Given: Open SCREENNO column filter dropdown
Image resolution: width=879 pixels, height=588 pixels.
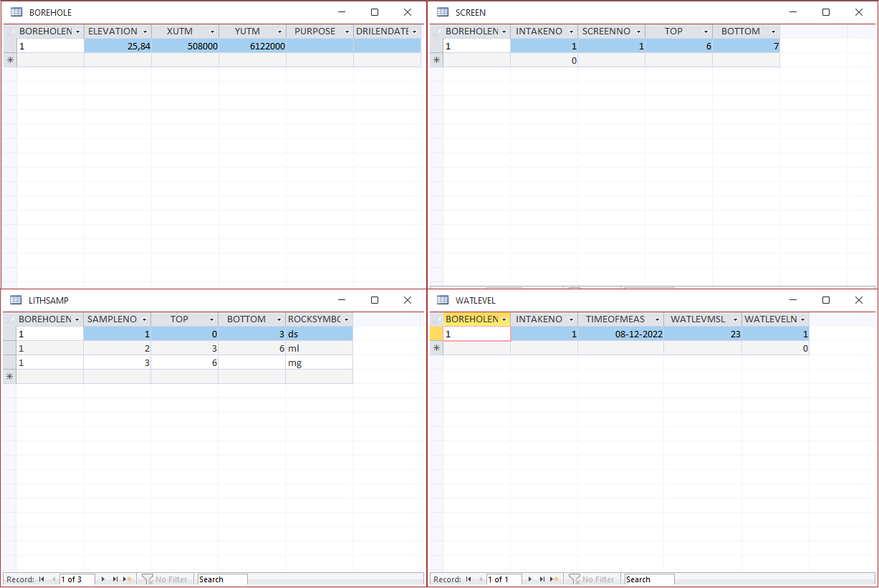Looking at the screenshot, I should [638, 32].
